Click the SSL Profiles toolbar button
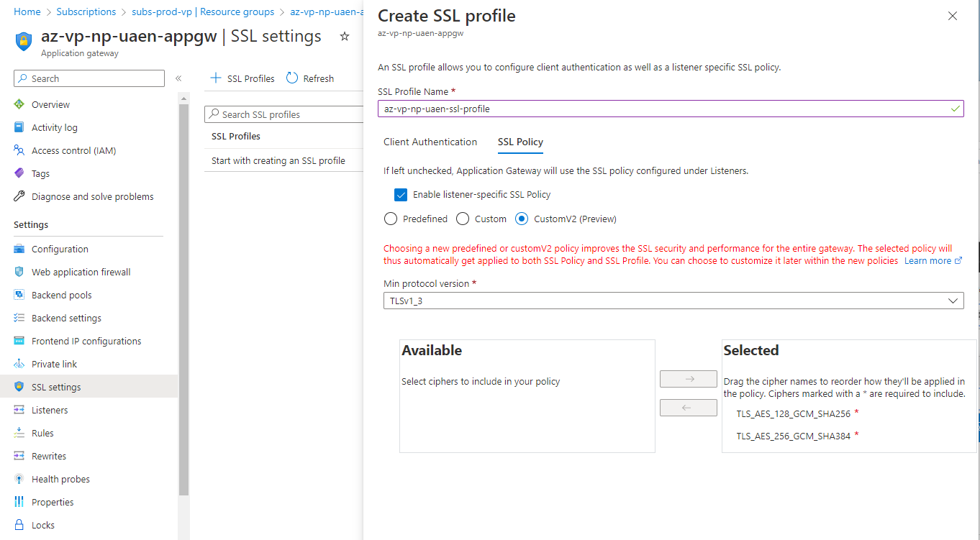The height and width of the screenshot is (540, 980). 242,78
